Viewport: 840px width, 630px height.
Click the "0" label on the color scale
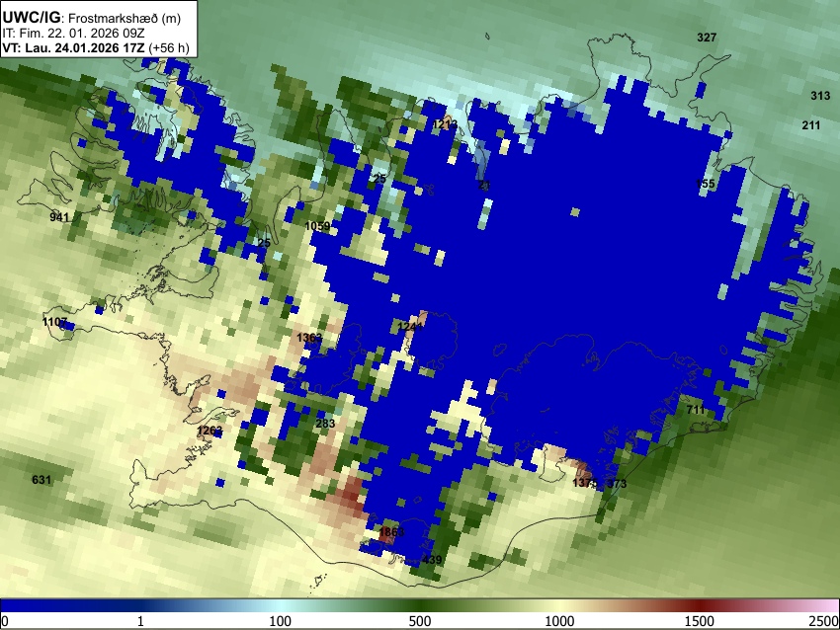click(5, 621)
